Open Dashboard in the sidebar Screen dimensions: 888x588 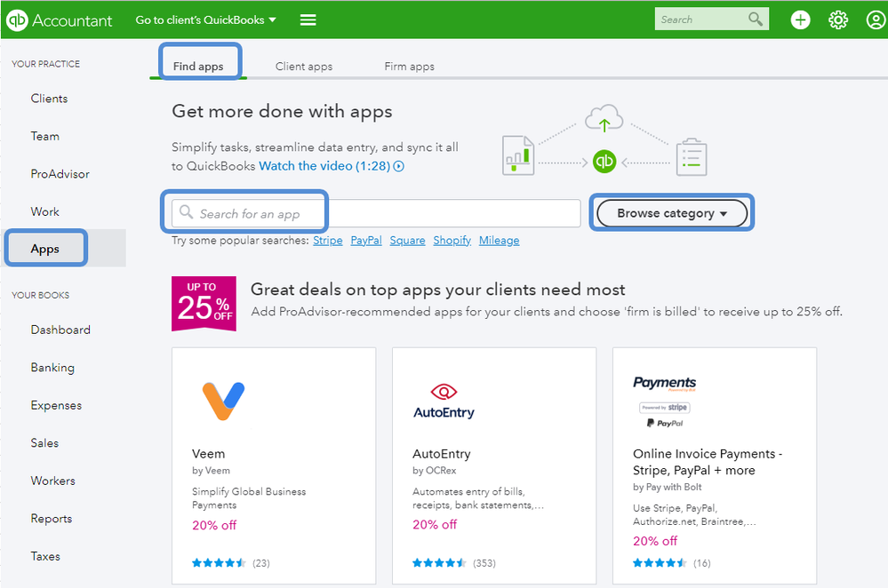pyautogui.click(x=60, y=330)
